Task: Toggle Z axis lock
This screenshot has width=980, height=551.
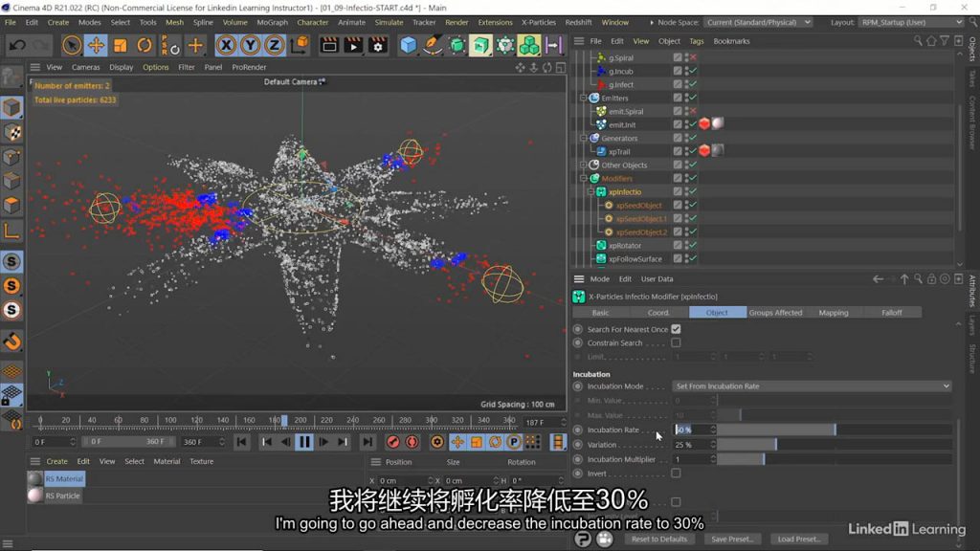Action: 274,46
